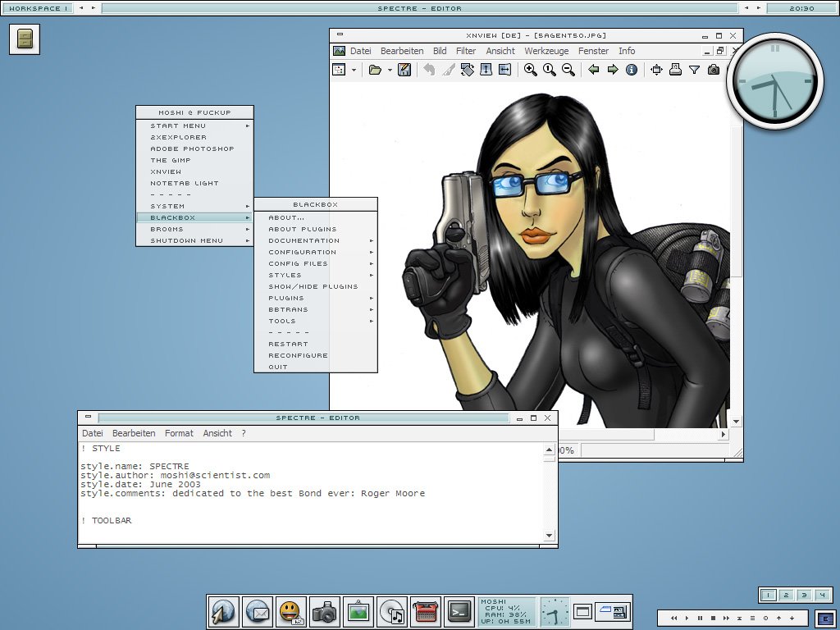Select Reconfigure in the Blackbox menu

[316, 356]
